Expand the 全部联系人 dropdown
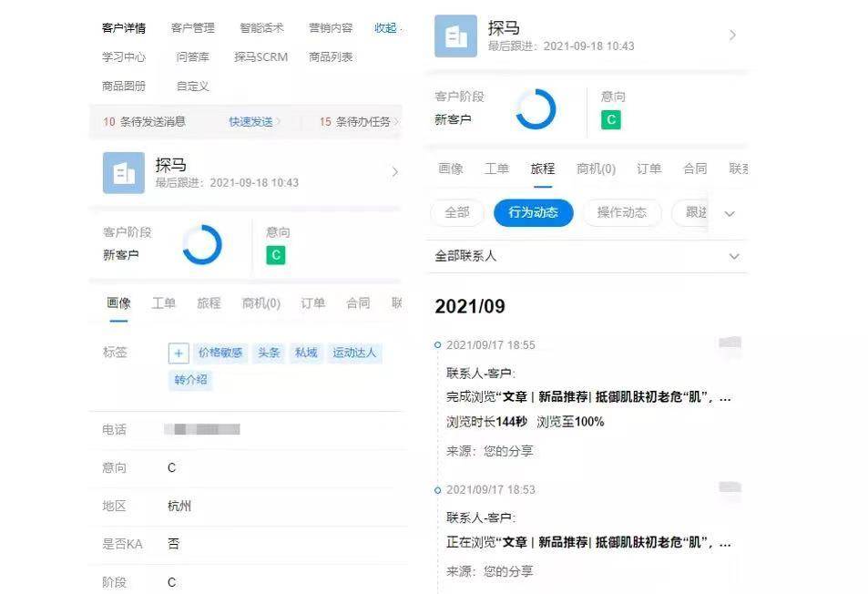The image size is (868, 594). coord(734,256)
